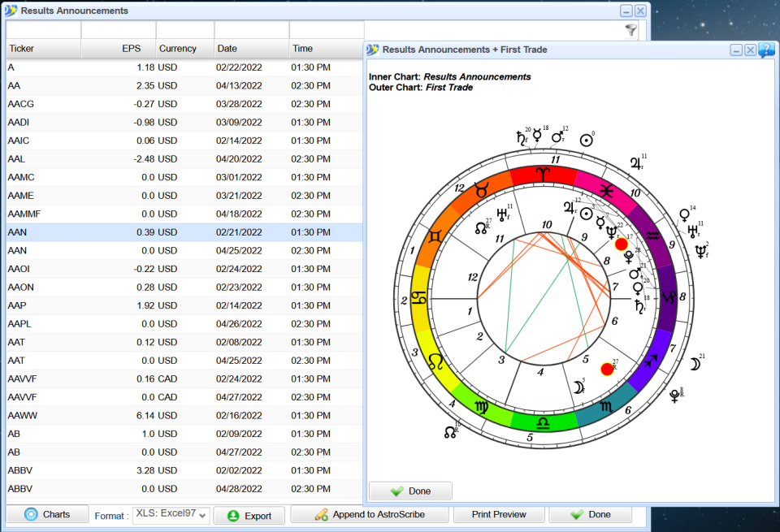
Task: Click the Aquarius glyph on the zodiac ring
Action: [652, 236]
